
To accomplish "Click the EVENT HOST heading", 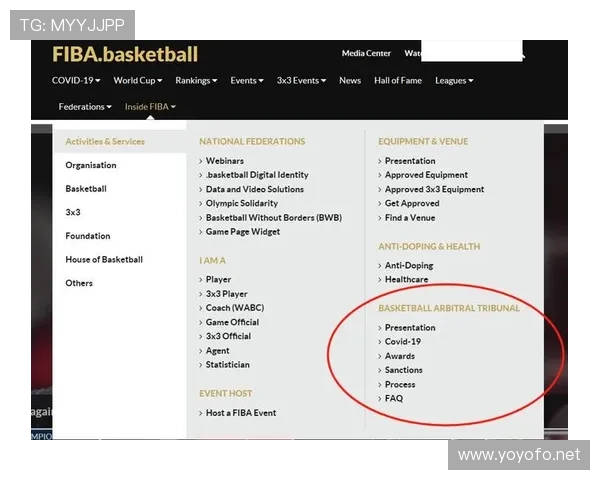I will click(225, 393).
